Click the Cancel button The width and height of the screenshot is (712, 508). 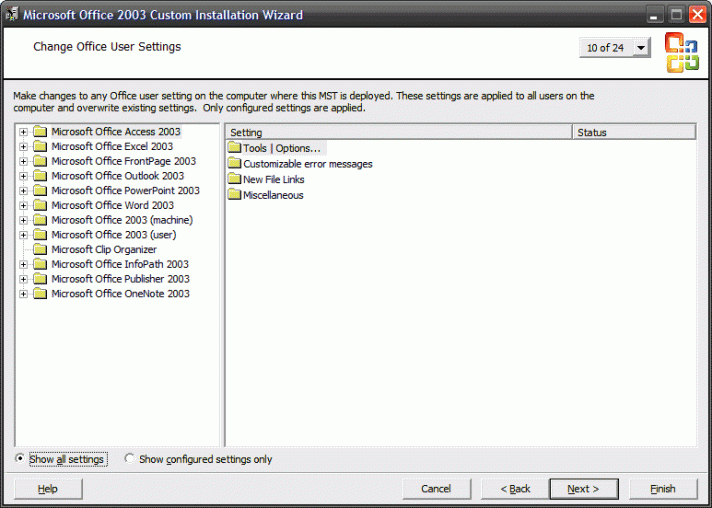(x=436, y=489)
